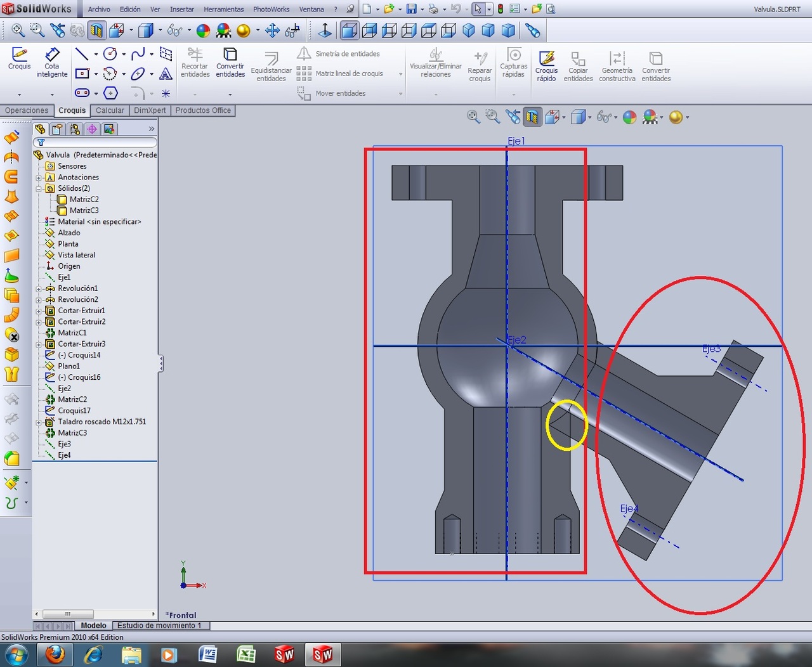Expand the Anotaciones tree node

39,178
